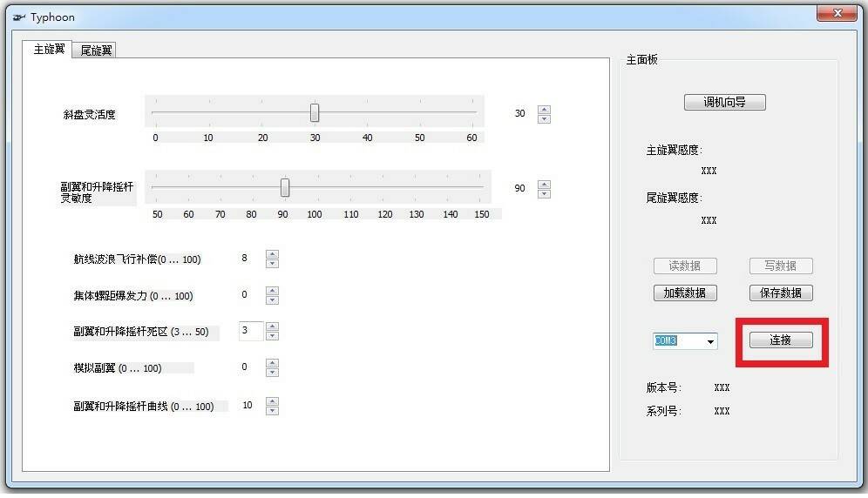Viewport: 868px width, 498px height.
Task: Decrease 模拟副翼 with down arrow
Action: [272, 373]
